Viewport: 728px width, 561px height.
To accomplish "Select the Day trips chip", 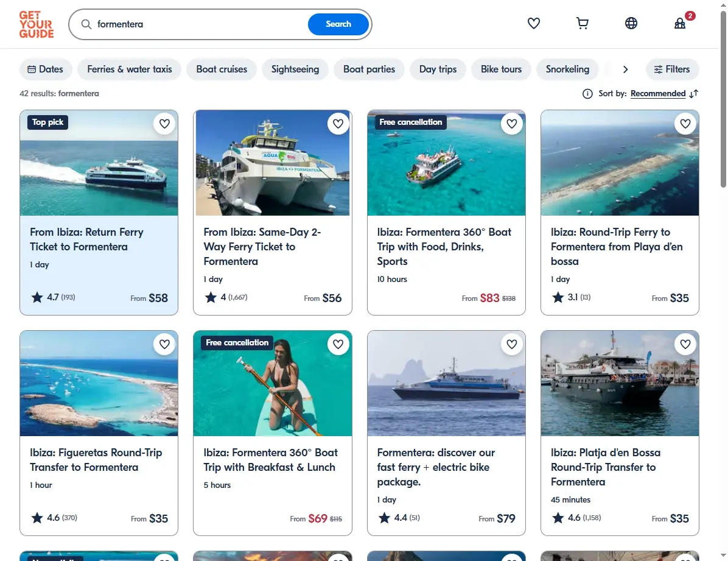I will [x=438, y=69].
